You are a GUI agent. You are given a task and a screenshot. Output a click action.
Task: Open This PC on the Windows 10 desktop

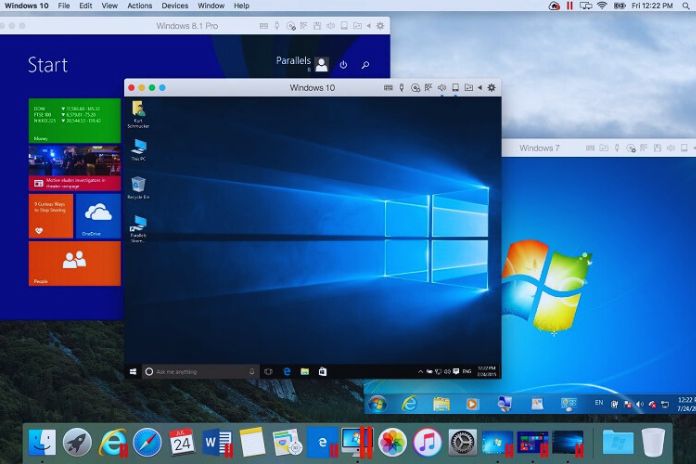pyautogui.click(x=138, y=150)
